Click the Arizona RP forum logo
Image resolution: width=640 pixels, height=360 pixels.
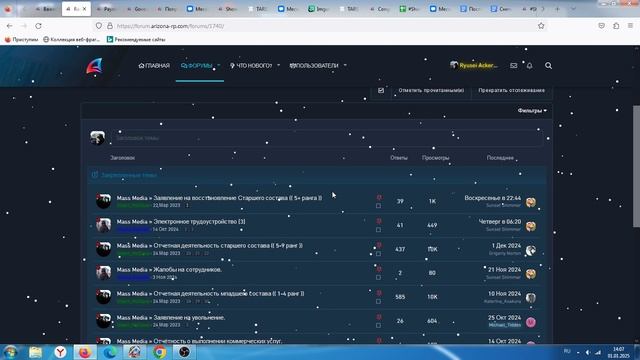pos(94,66)
